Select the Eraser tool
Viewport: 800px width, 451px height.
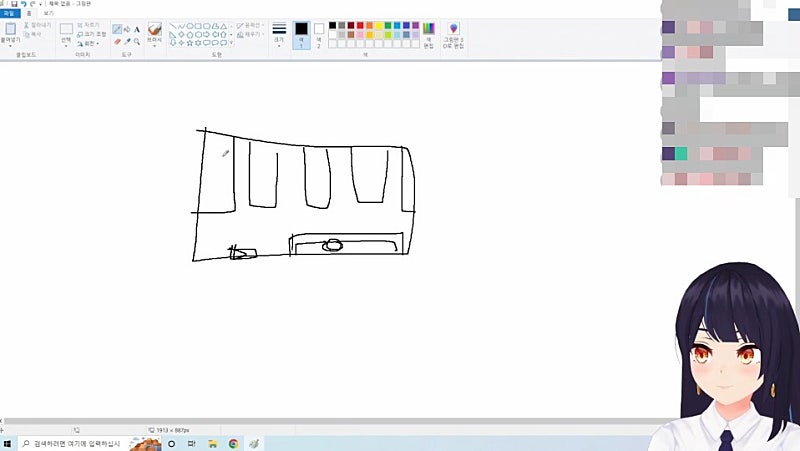click(x=117, y=41)
